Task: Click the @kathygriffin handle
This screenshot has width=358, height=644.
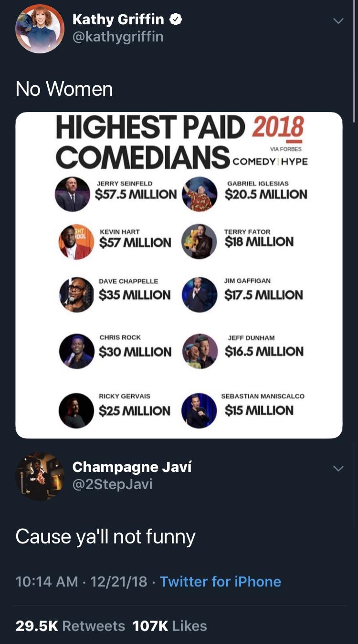Action: [118, 36]
